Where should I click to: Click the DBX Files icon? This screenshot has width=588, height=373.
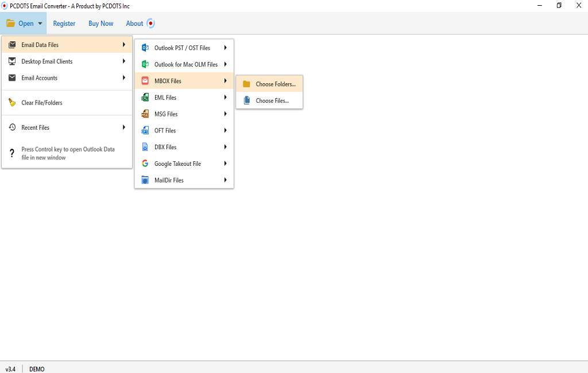[145, 147]
